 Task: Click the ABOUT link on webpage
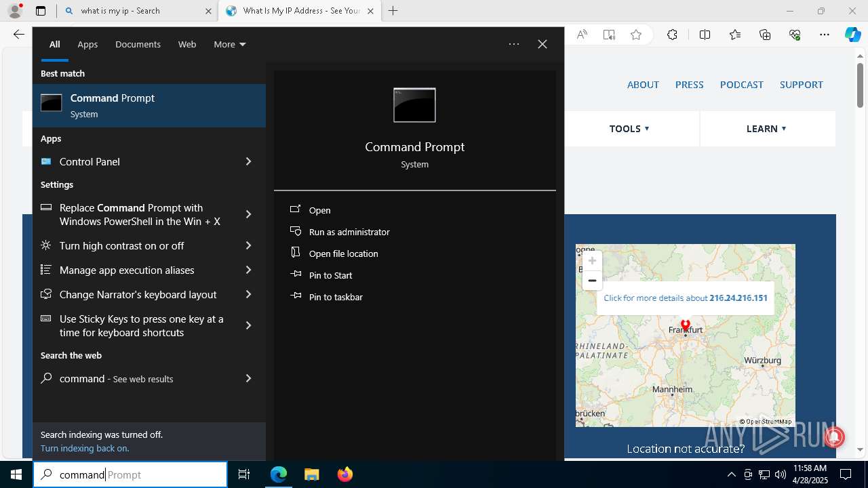point(643,85)
